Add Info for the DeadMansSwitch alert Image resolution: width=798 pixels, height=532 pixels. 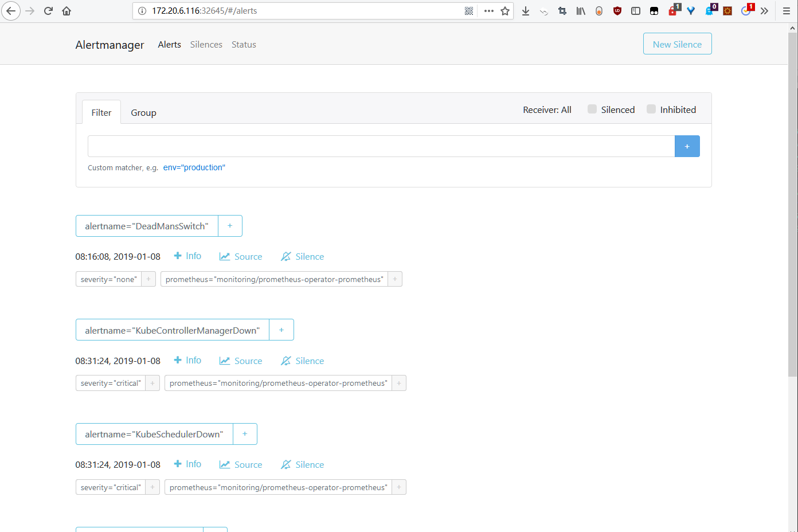click(187, 256)
